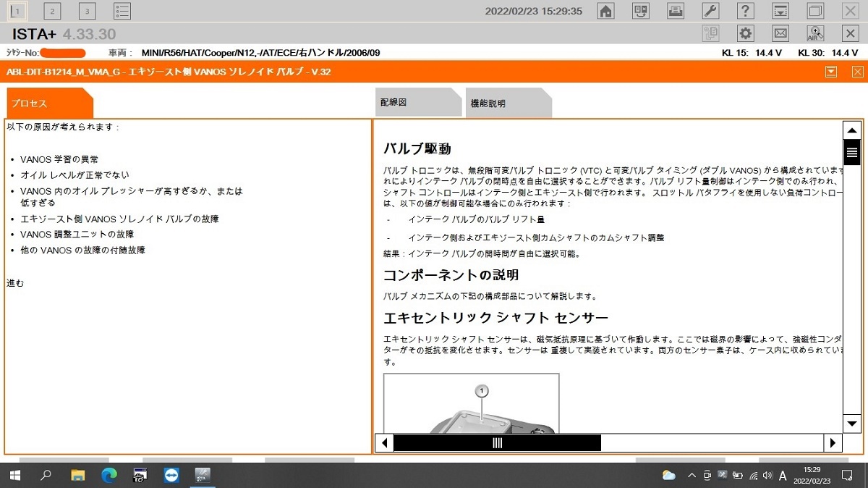Viewport: 868px width, 488px height.
Task: Click the AIR search icon
Action: click(816, 33)
